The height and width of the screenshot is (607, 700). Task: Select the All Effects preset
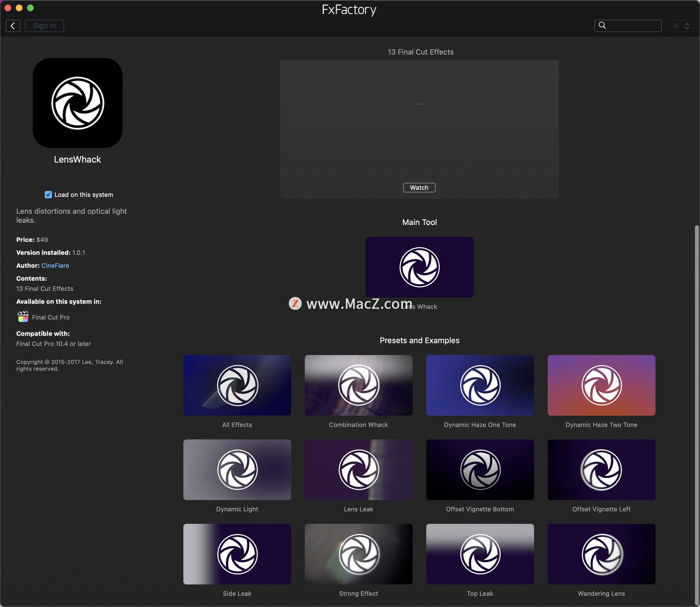tap(237, 385)
